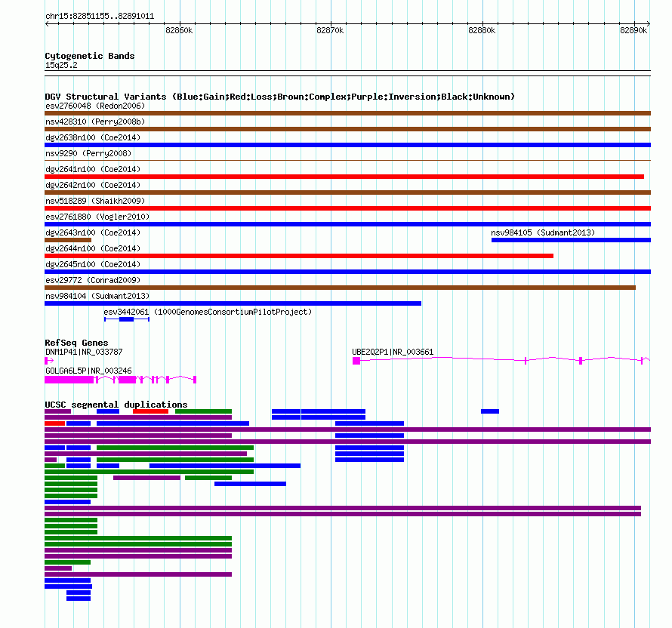Screen dimensions: 672x628
Task: Select the blue esv2761880 gain bar
Action: (347, 224)
